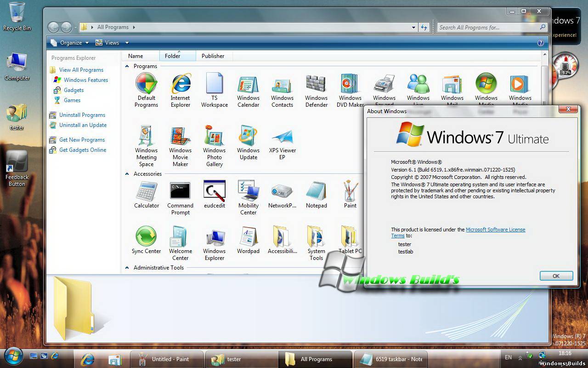This screenshot has height=368, width=588.
Task: Collapse the Programs group
Action: pos(127,66)
